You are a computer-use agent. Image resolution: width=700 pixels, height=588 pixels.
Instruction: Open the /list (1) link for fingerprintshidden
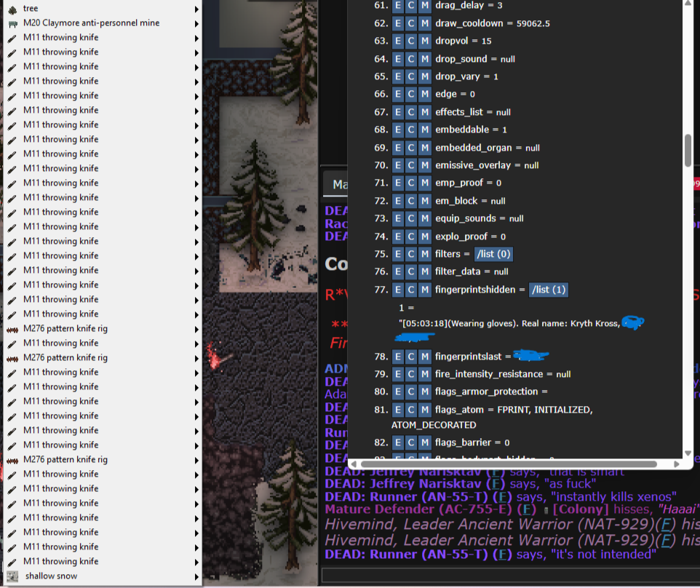tap(548, 290)
